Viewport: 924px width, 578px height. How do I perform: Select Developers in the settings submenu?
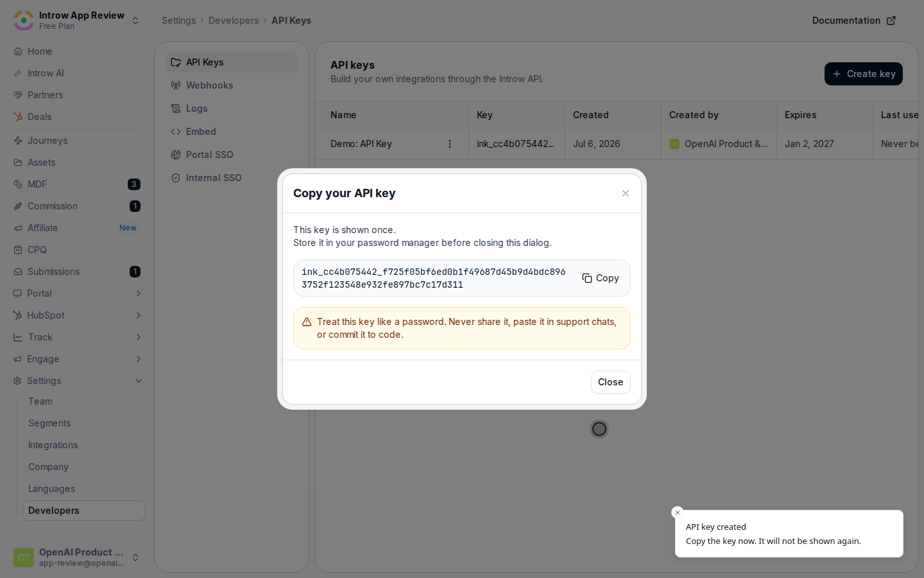[84, 511]
